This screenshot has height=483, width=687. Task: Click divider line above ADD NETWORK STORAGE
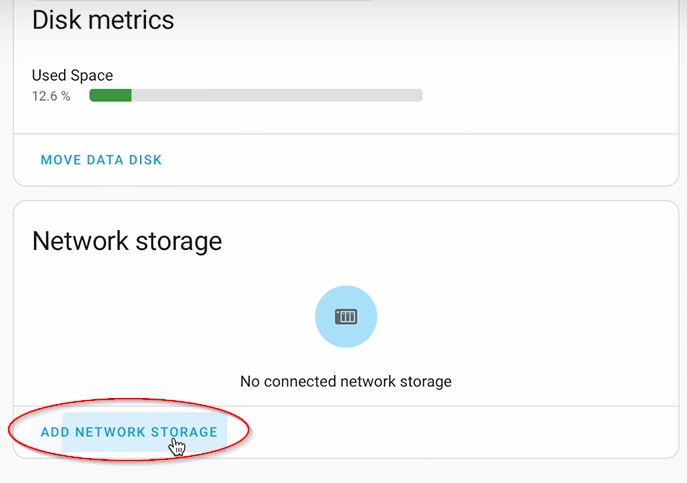point(346,406)
